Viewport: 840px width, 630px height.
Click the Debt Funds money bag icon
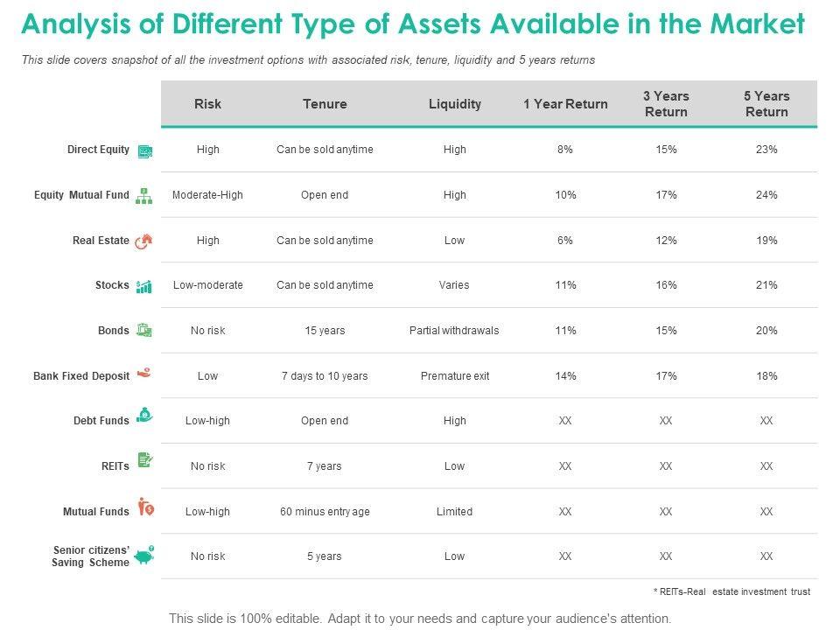tap(145, 416)
